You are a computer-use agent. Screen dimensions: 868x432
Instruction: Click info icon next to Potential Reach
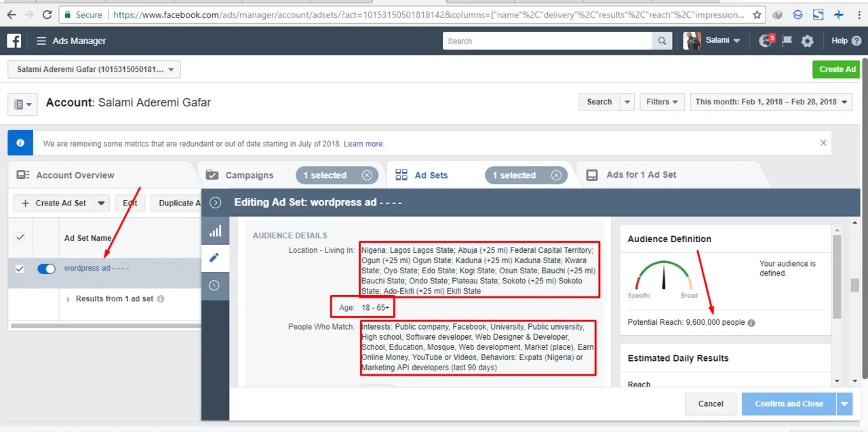751,323
